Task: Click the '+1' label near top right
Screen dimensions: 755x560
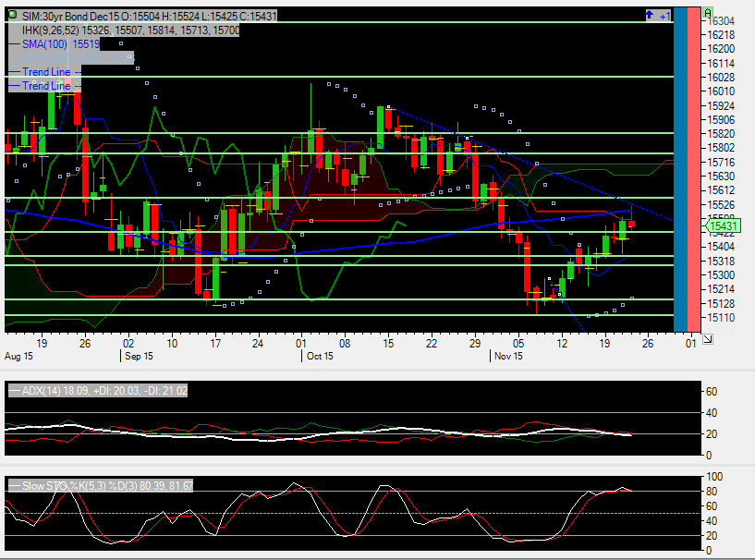Action: [x=664, y=16]
